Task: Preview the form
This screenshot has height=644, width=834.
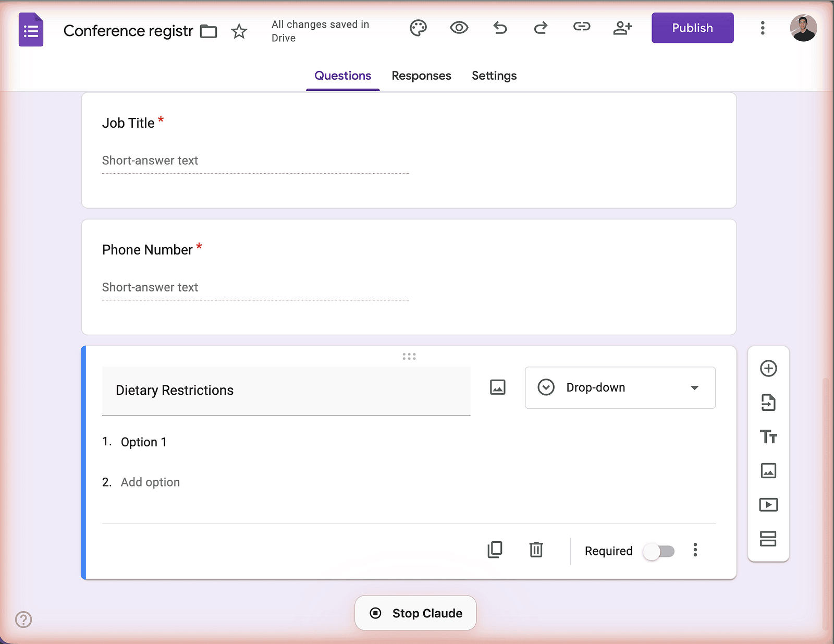Action: [x=458, y=28]
